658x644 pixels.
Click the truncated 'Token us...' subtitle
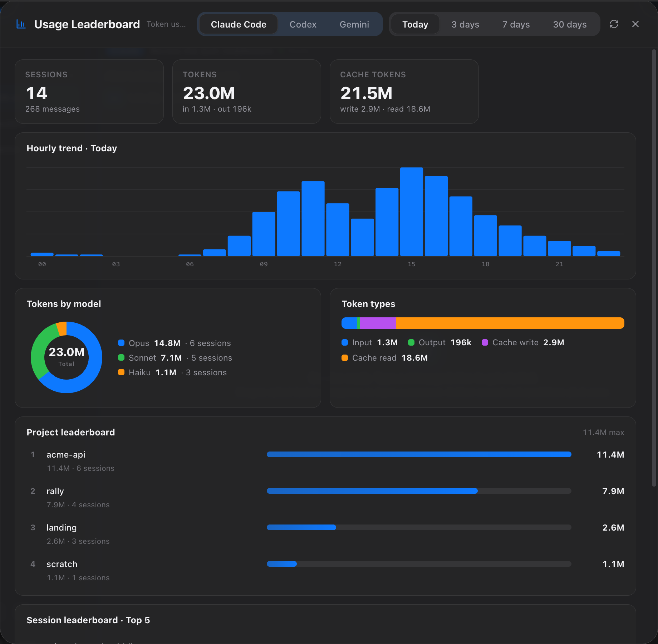[166, 24]
